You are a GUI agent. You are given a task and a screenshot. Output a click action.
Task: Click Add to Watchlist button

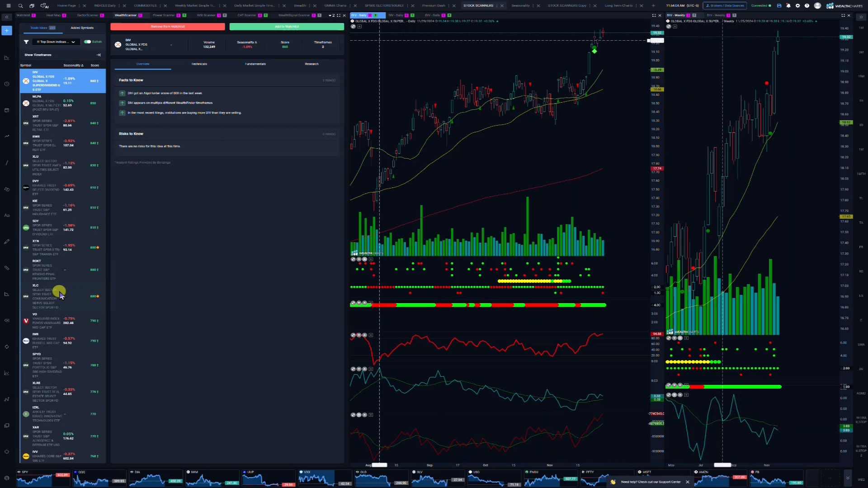pyautogui.click(x=287, y=27)
